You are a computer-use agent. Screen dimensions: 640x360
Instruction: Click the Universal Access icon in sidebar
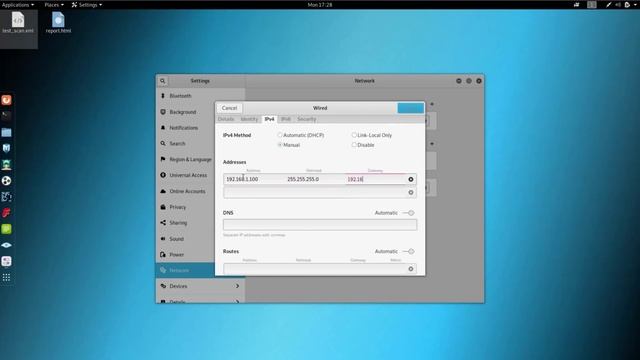click(x=163, y=175)
